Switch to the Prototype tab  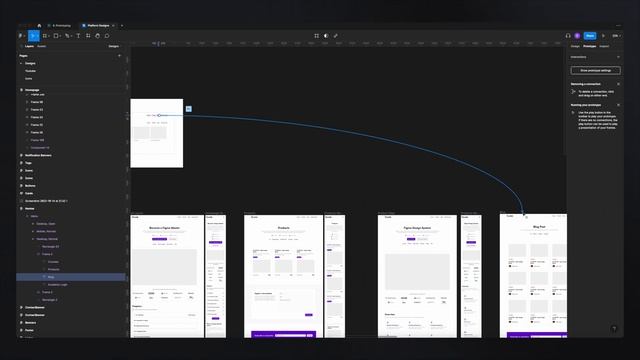coord(589,47)
